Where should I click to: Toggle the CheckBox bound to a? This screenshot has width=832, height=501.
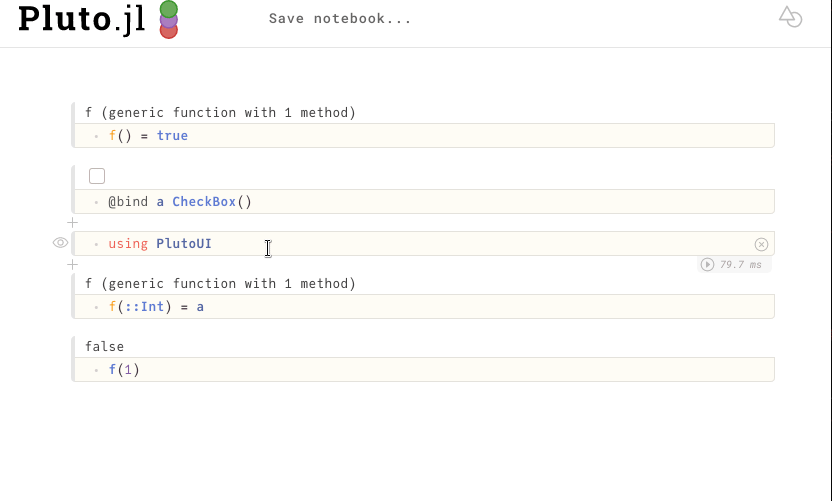tap(97, 176)
